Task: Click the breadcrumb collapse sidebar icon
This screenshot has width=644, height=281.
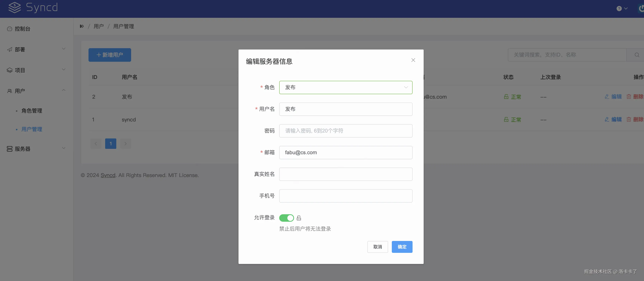Action: point(82,26)
